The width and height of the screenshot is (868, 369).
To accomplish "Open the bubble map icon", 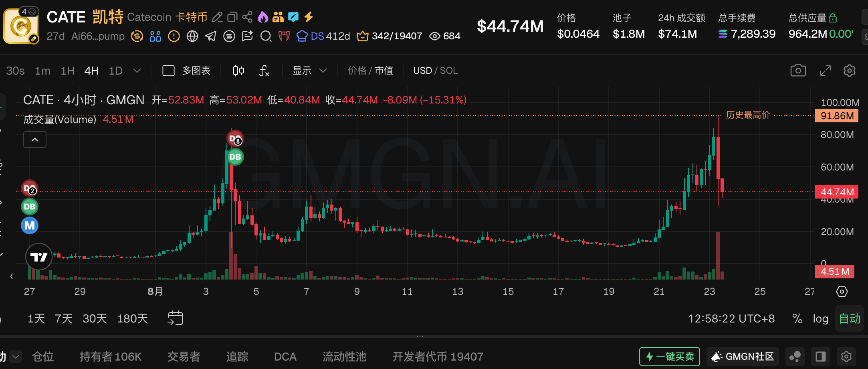I will point(795,357).
